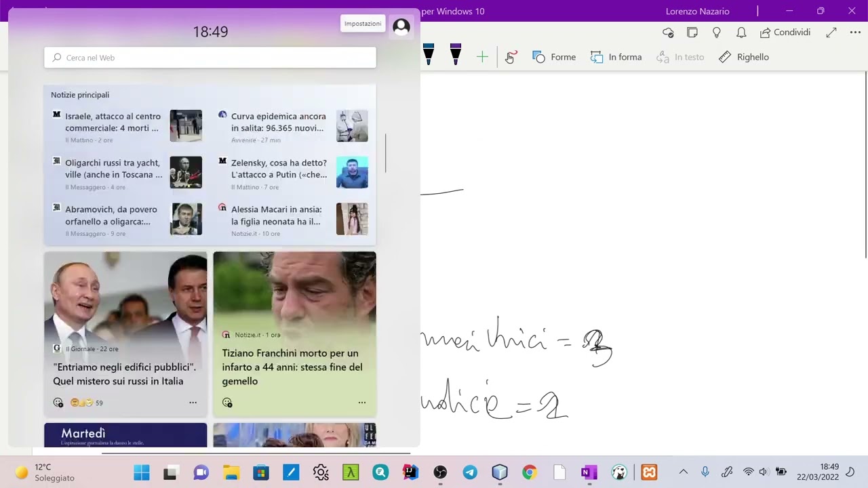The height and width of the screenshot is (488, 868).
Task: Open the Zelensky, cosa ha detto? article
Action: [279, 169]
